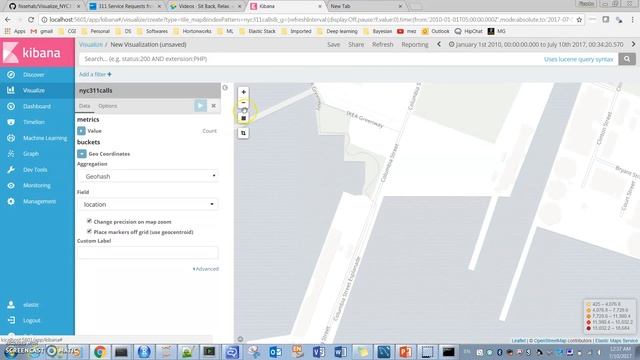Open the Aggregation Geohash dropdown

coord(148,176)
